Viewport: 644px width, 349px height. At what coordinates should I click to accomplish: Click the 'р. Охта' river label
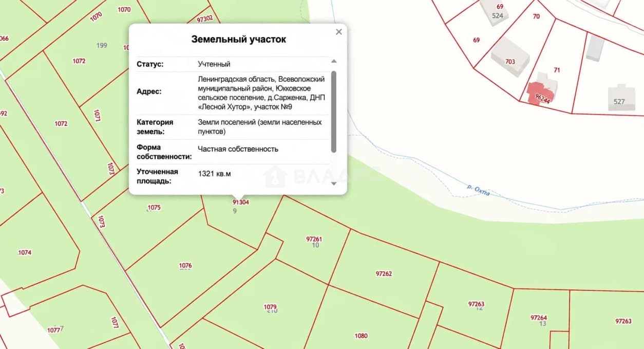coord(478,190)
